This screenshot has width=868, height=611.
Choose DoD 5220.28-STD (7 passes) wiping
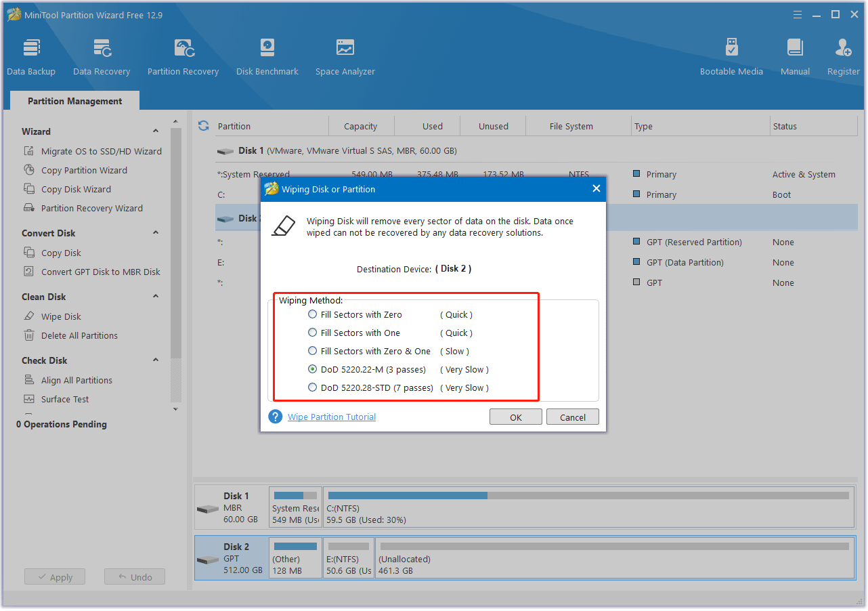click(312, 387)
